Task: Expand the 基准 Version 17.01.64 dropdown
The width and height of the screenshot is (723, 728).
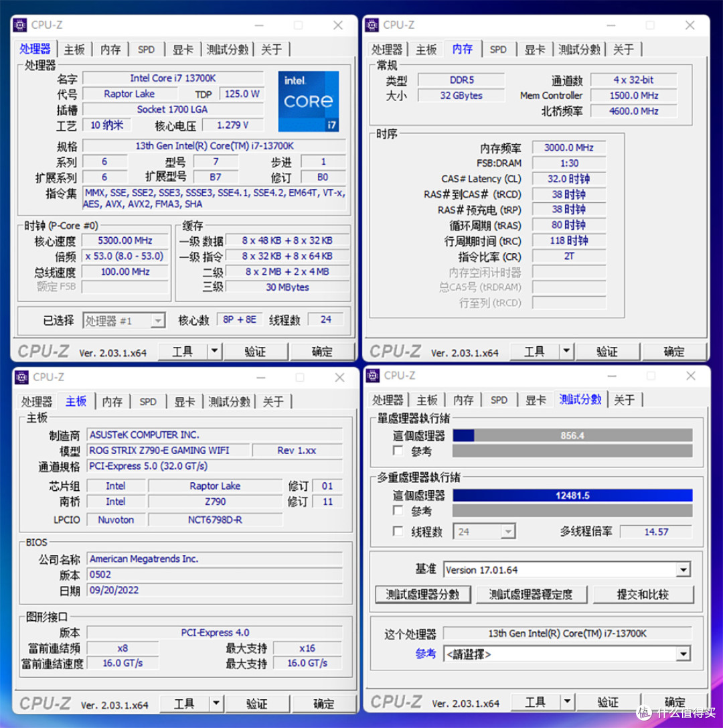Action: (x=683, y=570)
